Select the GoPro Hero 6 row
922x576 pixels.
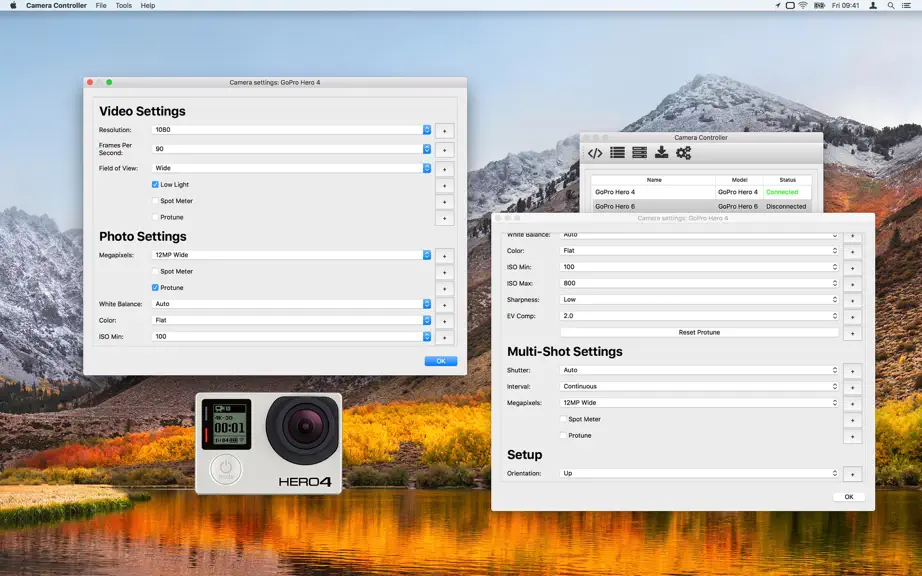click(x=701, y=206)
